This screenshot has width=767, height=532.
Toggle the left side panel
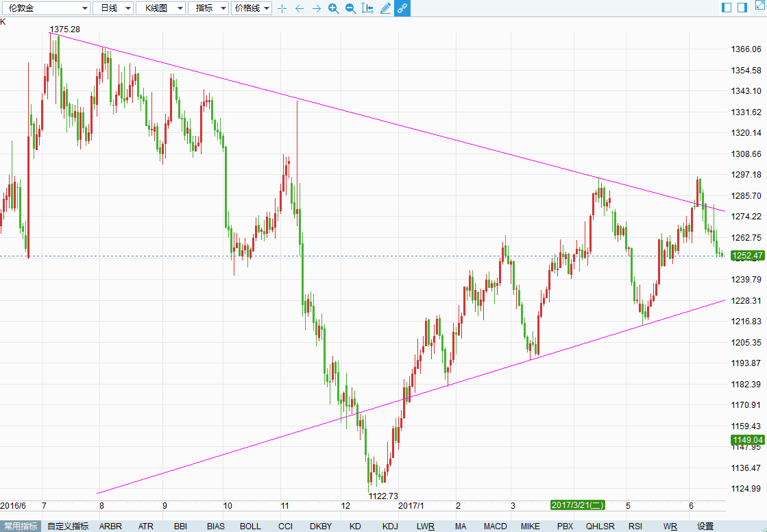727,8
